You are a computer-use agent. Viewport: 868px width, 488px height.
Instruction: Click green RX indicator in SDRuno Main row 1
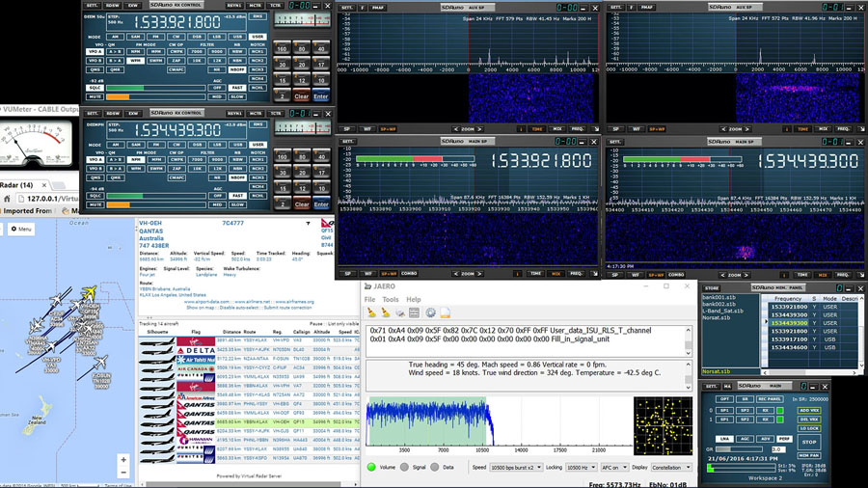tap(780, 420)
